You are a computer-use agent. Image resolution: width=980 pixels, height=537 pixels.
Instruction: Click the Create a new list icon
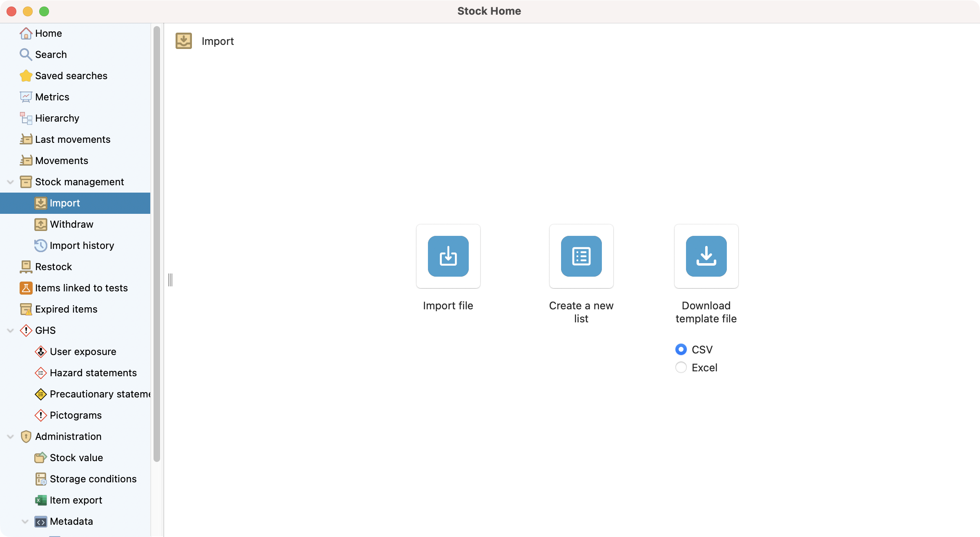[581, 256]
